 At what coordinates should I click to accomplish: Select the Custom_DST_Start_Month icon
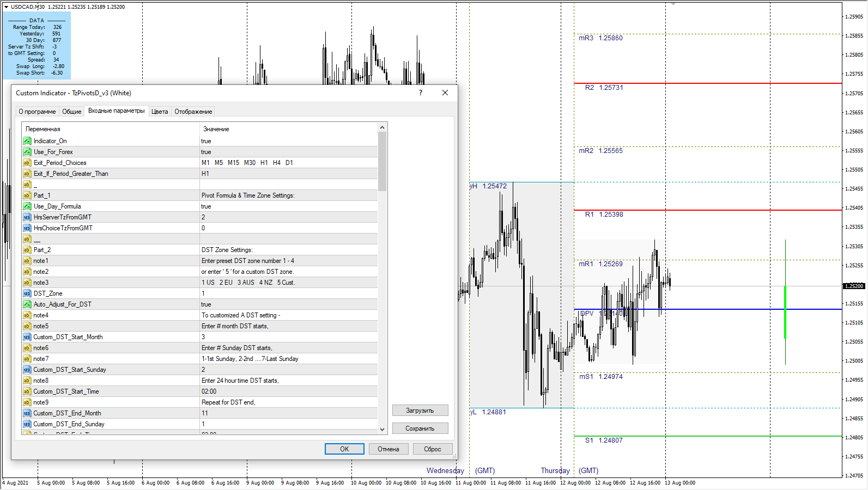point(27,337)
